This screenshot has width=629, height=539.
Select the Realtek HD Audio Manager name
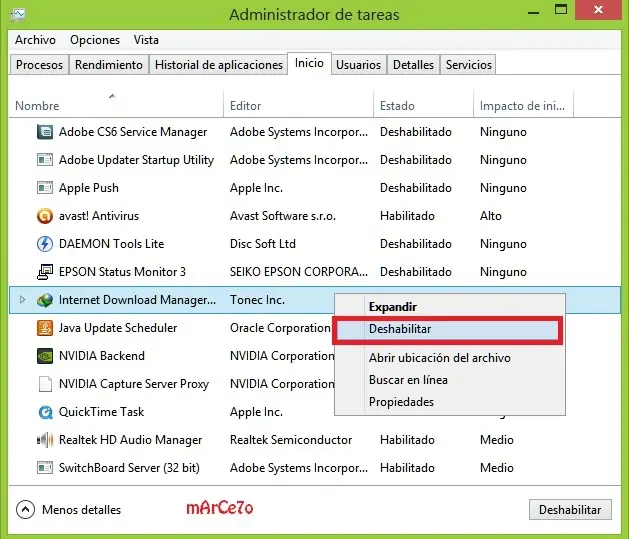tap(130, 440)
